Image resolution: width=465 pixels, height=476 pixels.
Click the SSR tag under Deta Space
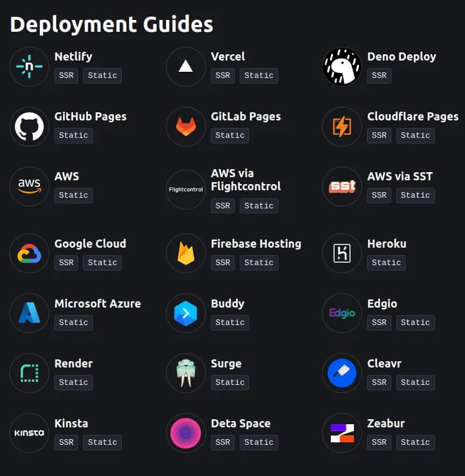coord(223,442)
